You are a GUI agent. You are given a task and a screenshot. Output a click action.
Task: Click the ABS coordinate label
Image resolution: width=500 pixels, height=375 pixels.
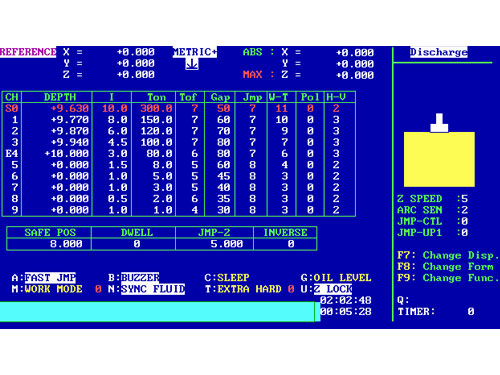click(x=252, y=52)
